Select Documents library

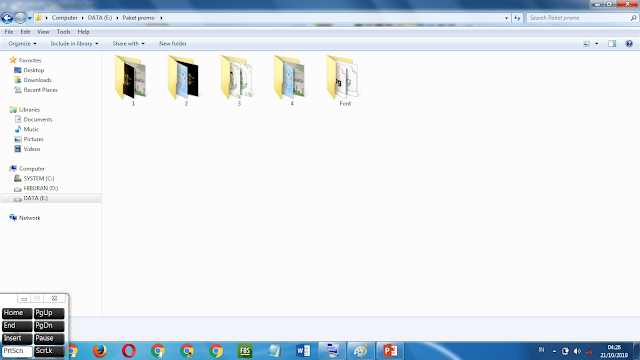[x=33, y=119]
